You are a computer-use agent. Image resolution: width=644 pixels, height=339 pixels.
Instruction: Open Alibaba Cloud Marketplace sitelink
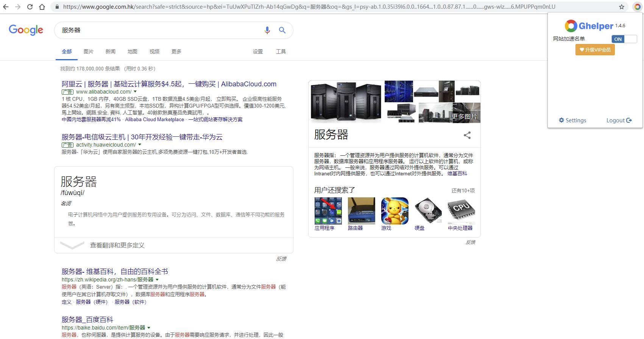tap(154, 119)
